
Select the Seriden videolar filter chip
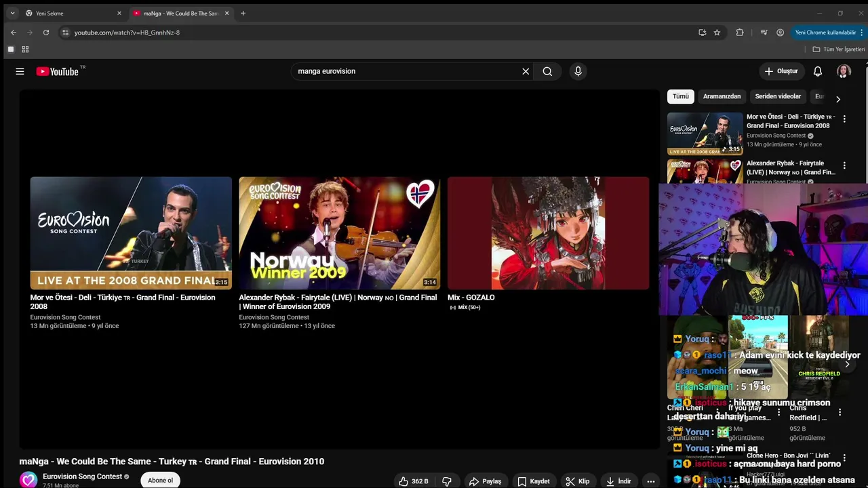pyautogui.click(x=778, y=96)
